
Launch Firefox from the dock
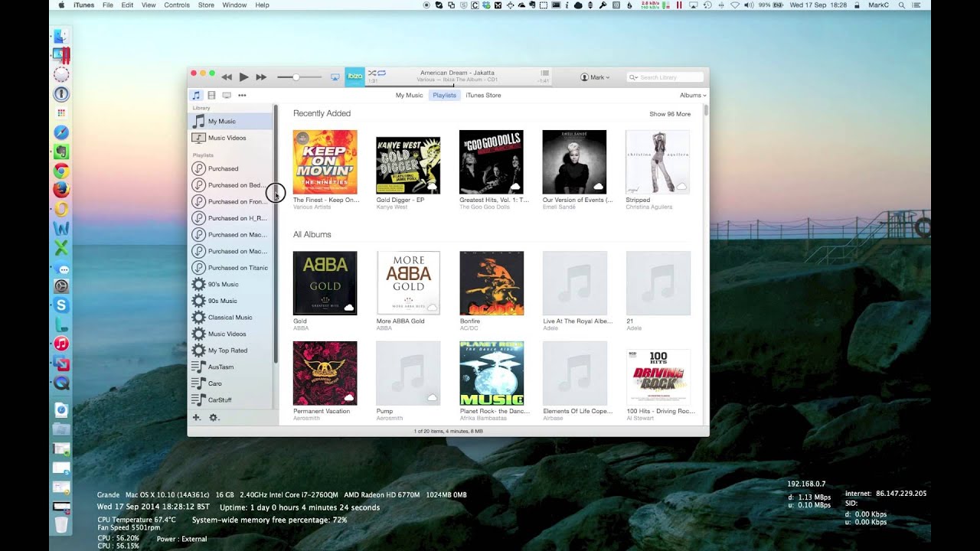pos(61,190)
